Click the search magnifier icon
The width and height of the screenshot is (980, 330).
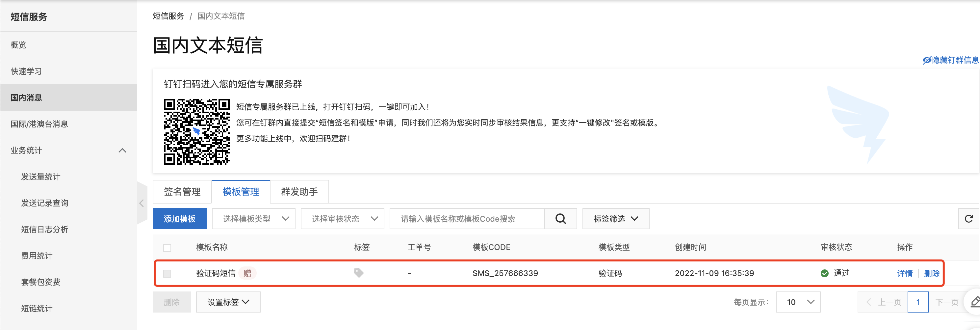[x=560, y=218]
